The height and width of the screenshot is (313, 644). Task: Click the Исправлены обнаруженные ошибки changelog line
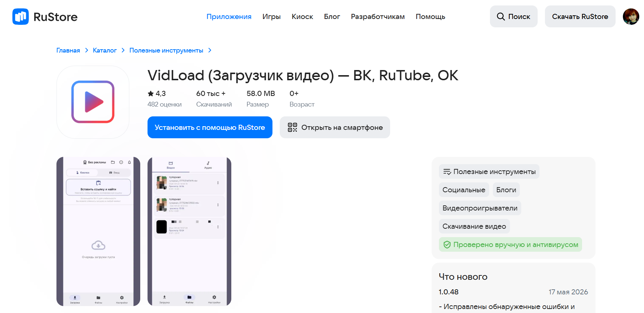pos(507,307)
